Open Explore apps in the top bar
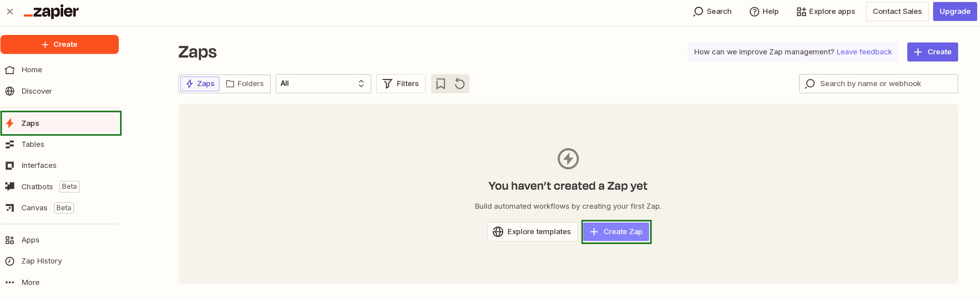The image size is (980, 300). [826, 12]
